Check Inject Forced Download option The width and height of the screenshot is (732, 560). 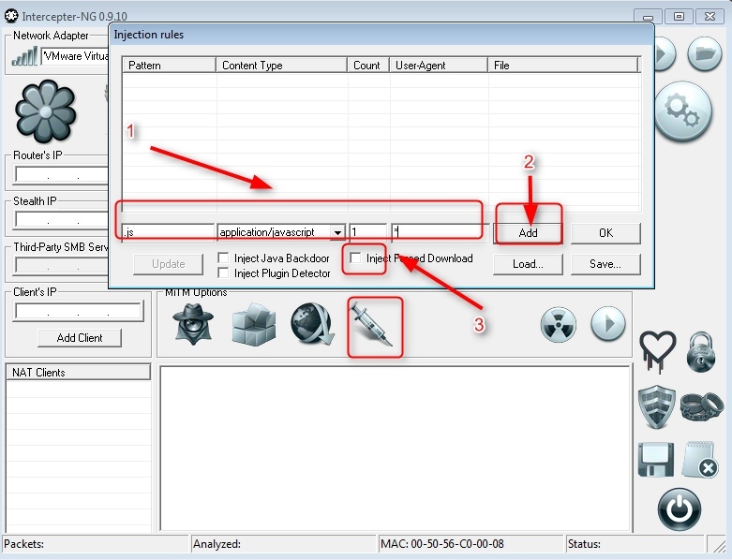click(x=355, y=258)
